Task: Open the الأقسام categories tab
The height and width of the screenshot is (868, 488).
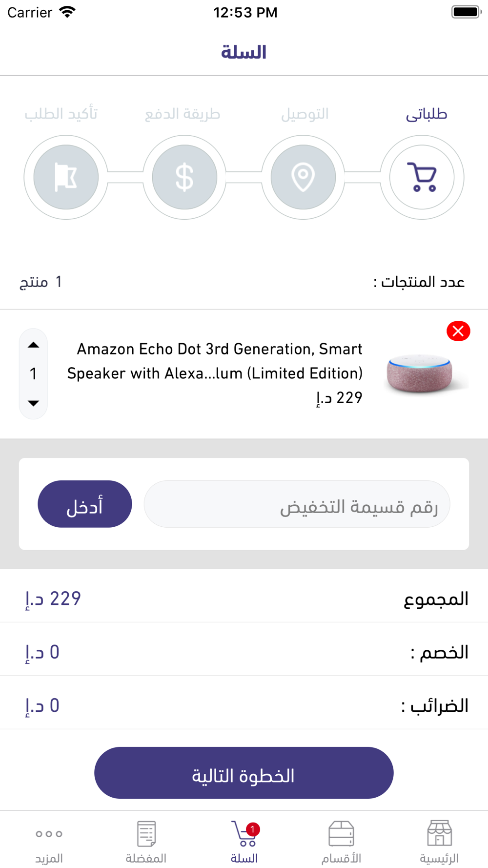Action: point(342,842)
